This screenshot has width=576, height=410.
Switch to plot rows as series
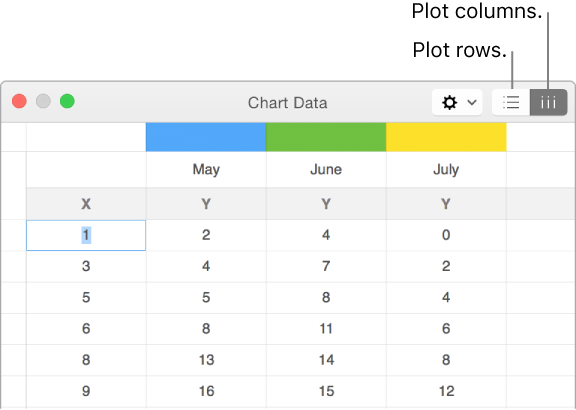(511, 102)
